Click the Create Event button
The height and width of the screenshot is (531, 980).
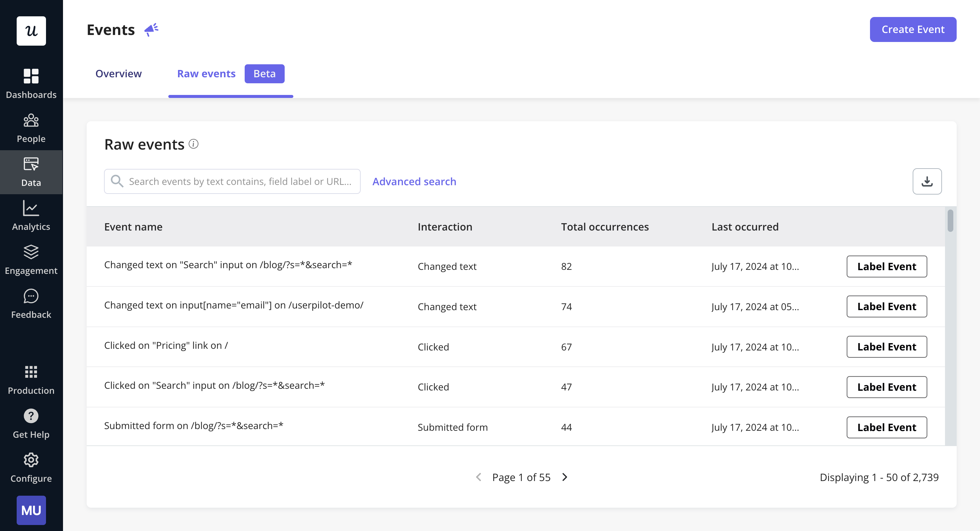[x=913, y=29]
